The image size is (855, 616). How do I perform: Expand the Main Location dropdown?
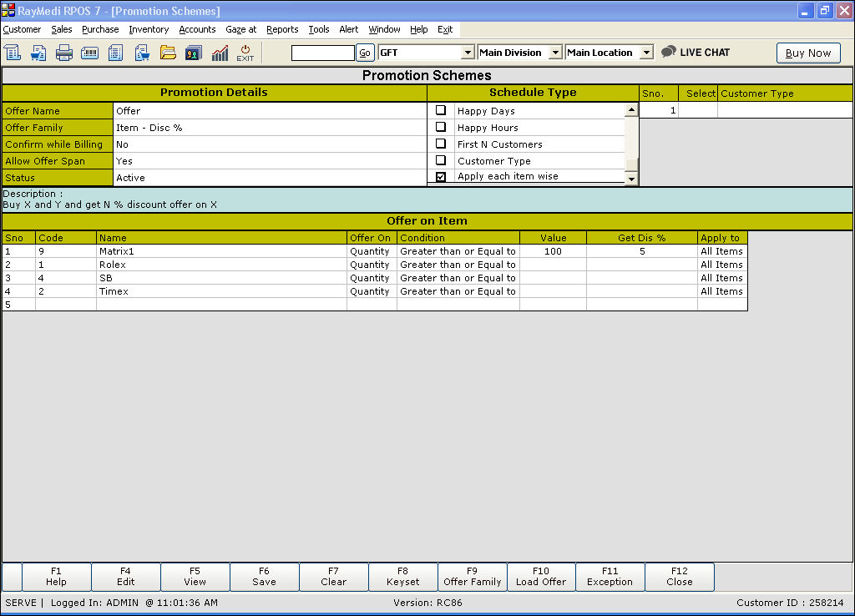[646, 53]
